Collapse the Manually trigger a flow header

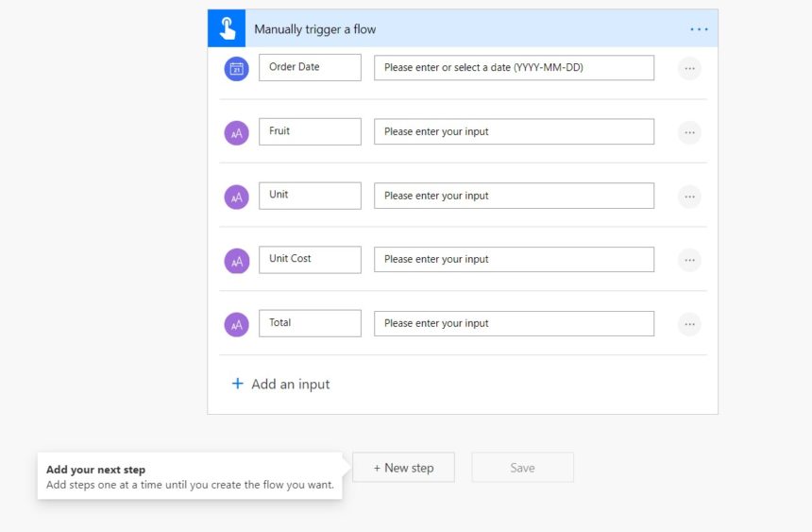463,28
